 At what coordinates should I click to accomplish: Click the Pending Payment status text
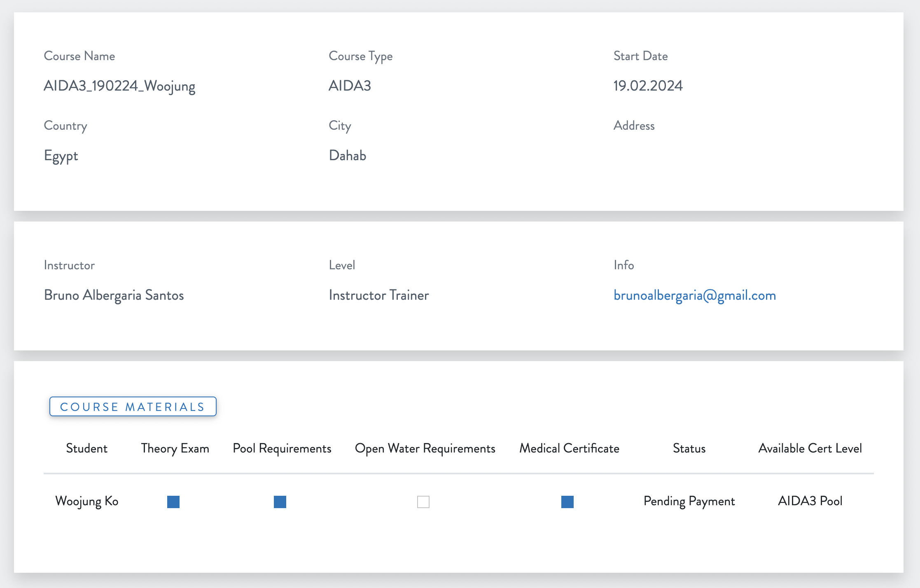(x=689, y=501)
